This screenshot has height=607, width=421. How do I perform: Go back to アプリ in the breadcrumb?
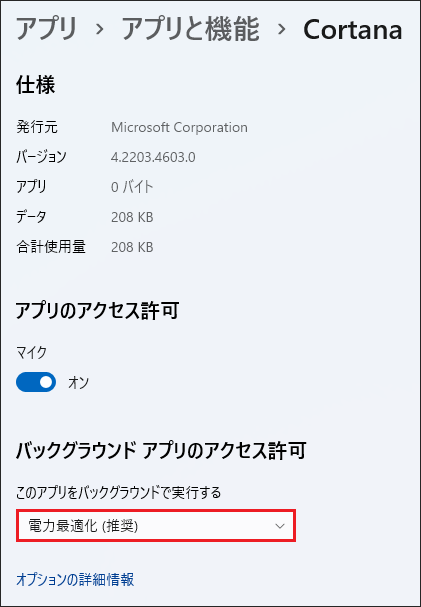[46, 30]
